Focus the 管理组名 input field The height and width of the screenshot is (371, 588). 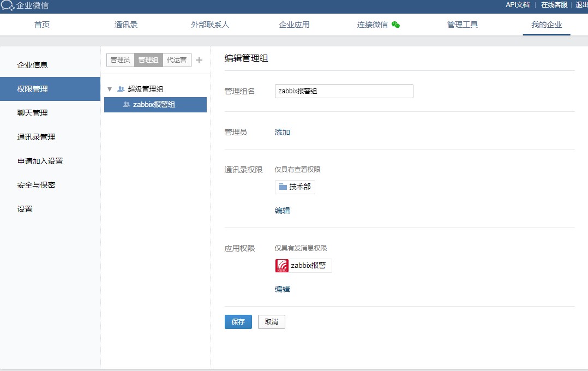tap(344, 91)
